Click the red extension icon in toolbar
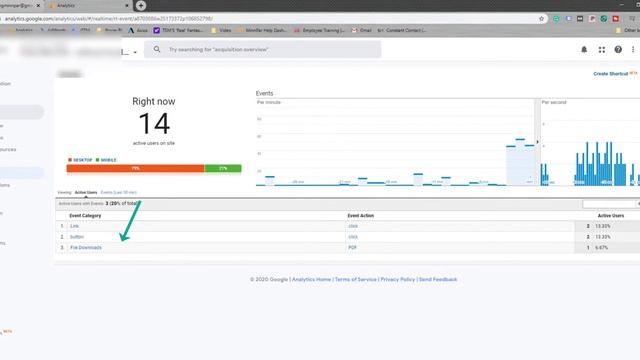The image size is (640, 360). click(x=616, y=19)
